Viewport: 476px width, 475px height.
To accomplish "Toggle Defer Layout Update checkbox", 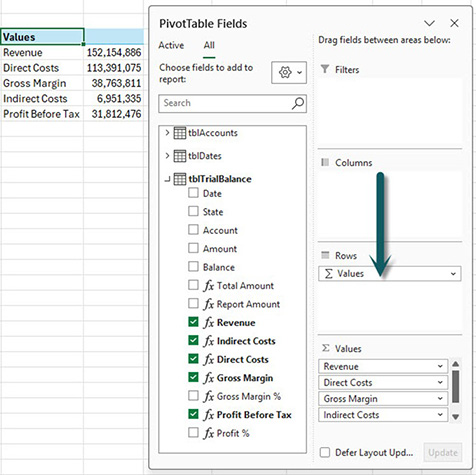I will point(325,453).
